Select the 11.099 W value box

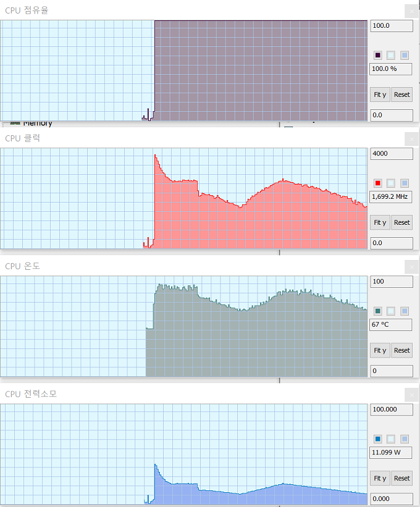[391, 453]
